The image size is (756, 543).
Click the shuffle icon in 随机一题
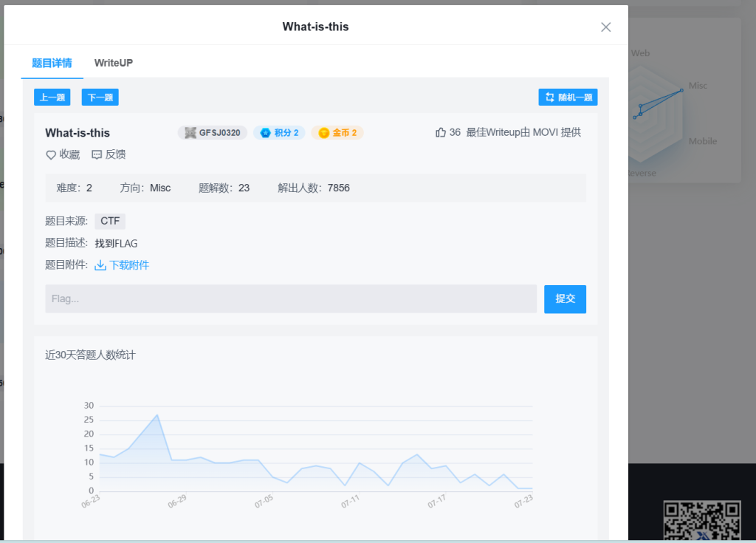(x=549, y=98)
